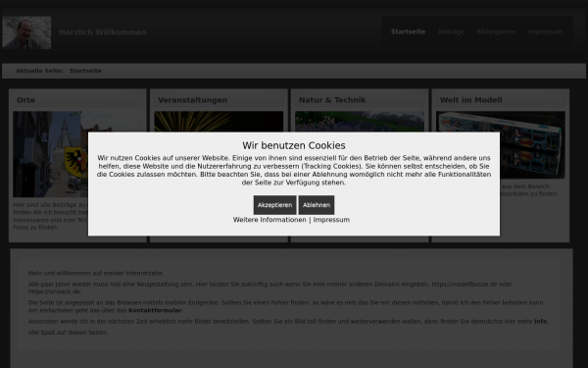
Task: Open the Impressum link in cookie dialog
Action: pos(331,220)
